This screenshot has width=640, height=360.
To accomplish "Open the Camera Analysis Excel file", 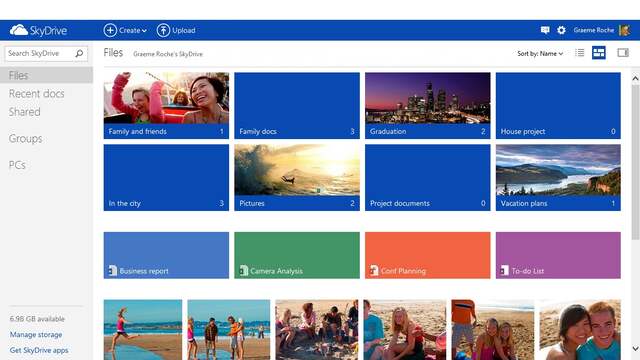I will 297,256.
